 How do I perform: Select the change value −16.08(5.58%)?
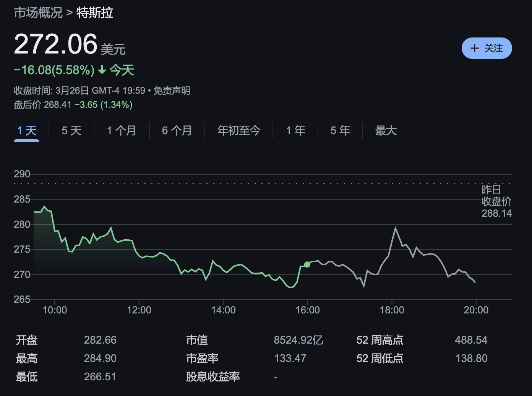(54, 70)
